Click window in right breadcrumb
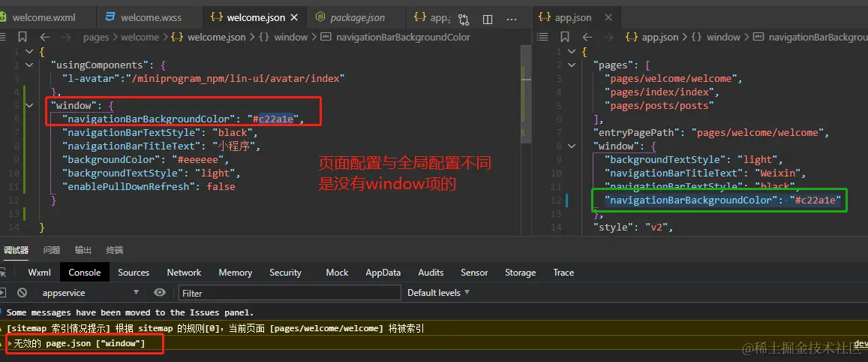This screenshot has height=362, width=868. [723, 37]
